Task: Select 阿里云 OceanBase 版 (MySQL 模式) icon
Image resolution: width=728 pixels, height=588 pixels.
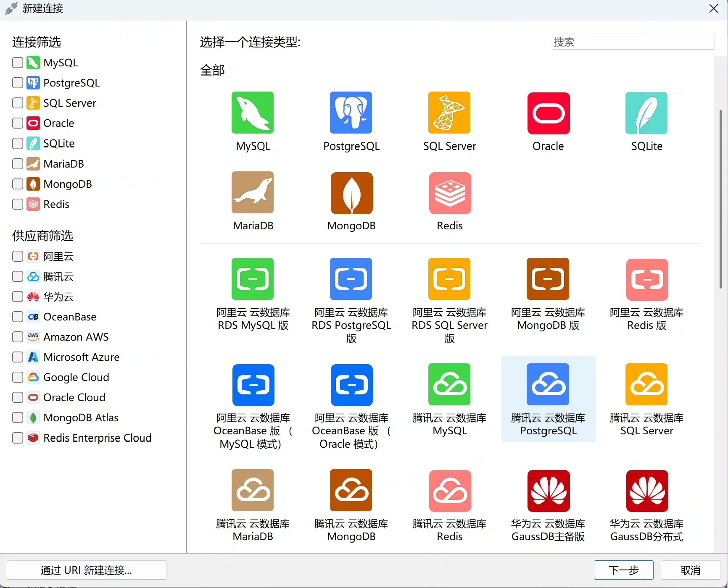Action: [x=253, y=385]
